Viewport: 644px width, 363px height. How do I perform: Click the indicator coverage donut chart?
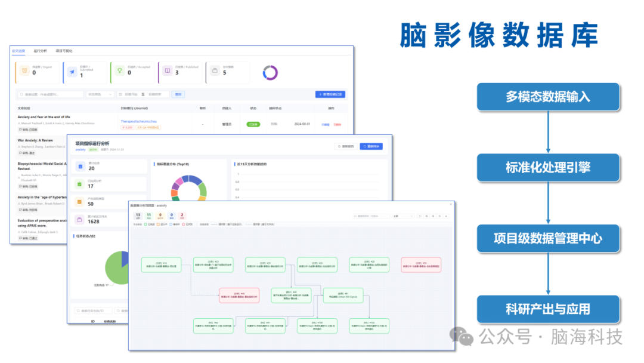[x=189, y=188]
